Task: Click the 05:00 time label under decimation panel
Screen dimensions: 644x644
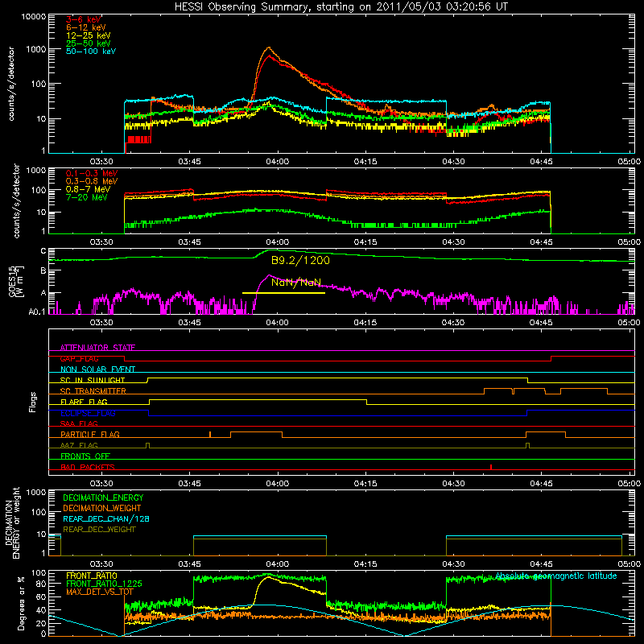Action: click(x=629, y=563)
